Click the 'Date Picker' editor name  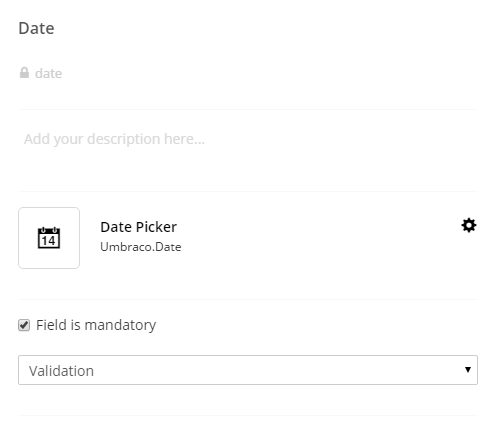pyautogui.click(x=138, y=227)
